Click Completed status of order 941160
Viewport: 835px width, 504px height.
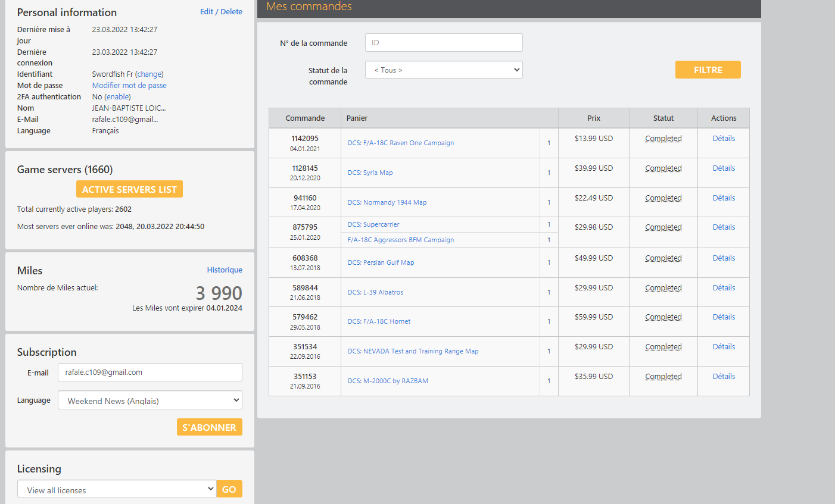coord(663,198)
